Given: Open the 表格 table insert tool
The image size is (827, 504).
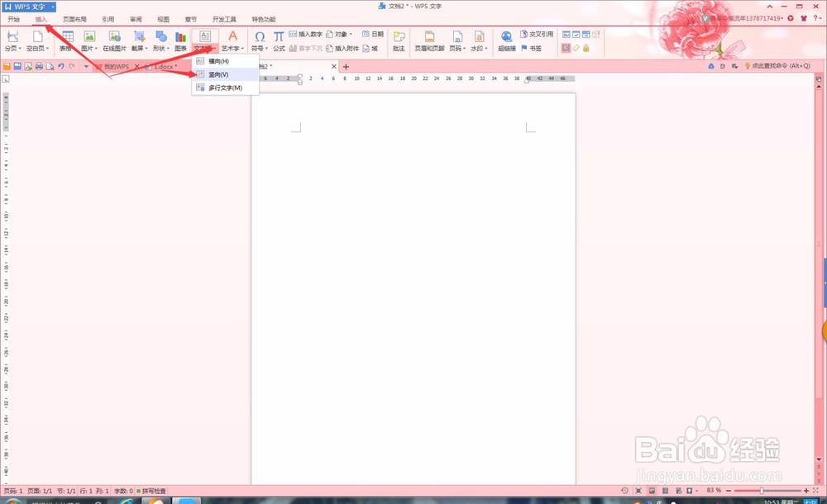Looking at the screenshot, I should [x=66, y=40].
